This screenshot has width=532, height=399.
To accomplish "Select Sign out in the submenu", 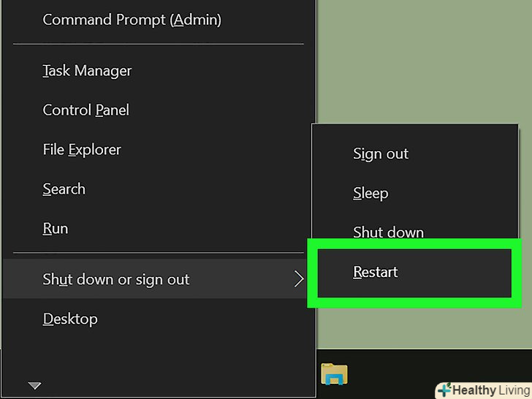I will coord(381,154).
